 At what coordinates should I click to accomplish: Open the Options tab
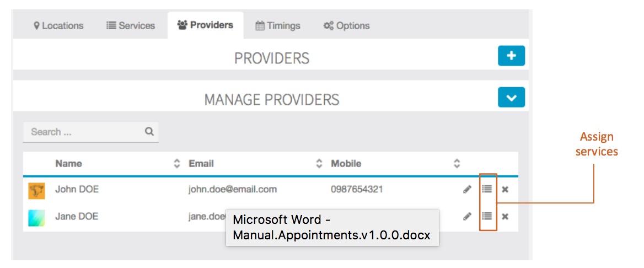point(346,25)
